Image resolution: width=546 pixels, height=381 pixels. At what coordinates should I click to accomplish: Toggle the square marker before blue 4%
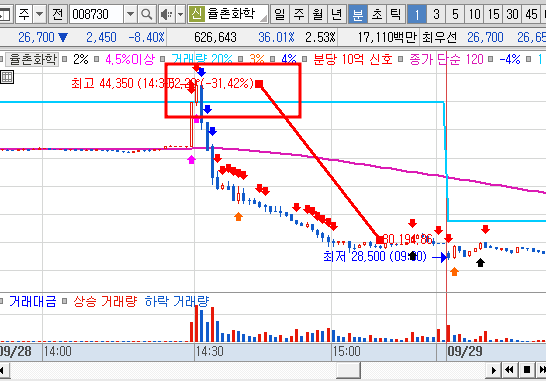click(x=273, y=59)
